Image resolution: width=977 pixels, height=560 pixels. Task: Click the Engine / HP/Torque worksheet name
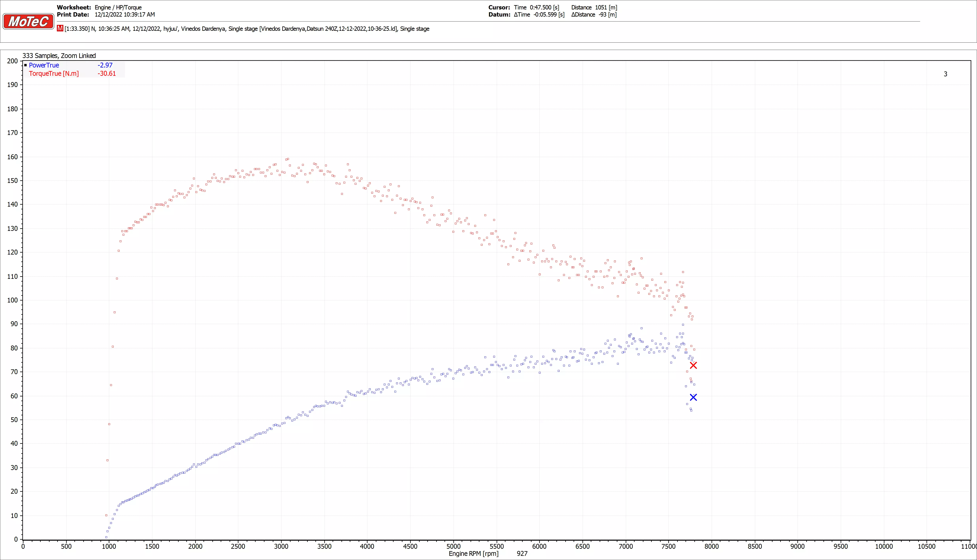coord(118,7)
